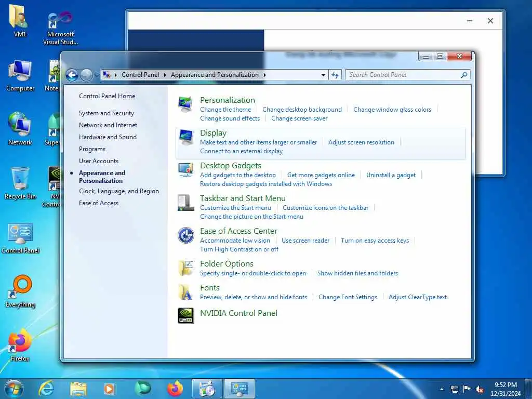Screen dimensions: 532x399
Task: Open System and Security category
Action: (106, 113)
